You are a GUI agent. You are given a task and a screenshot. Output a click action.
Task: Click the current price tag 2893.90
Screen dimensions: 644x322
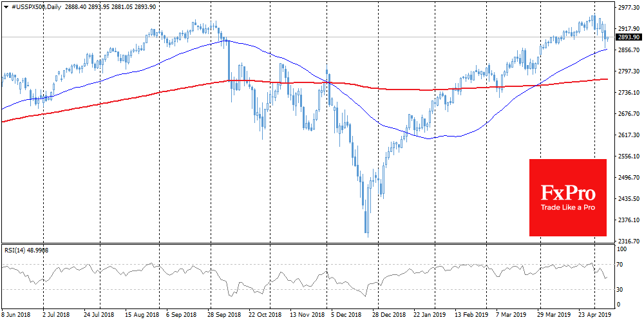[x=627, y=37]
